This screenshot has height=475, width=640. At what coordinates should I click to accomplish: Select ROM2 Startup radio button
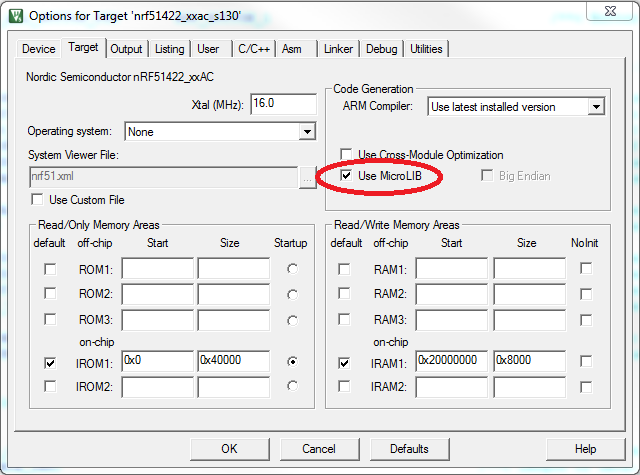point(292,294)
